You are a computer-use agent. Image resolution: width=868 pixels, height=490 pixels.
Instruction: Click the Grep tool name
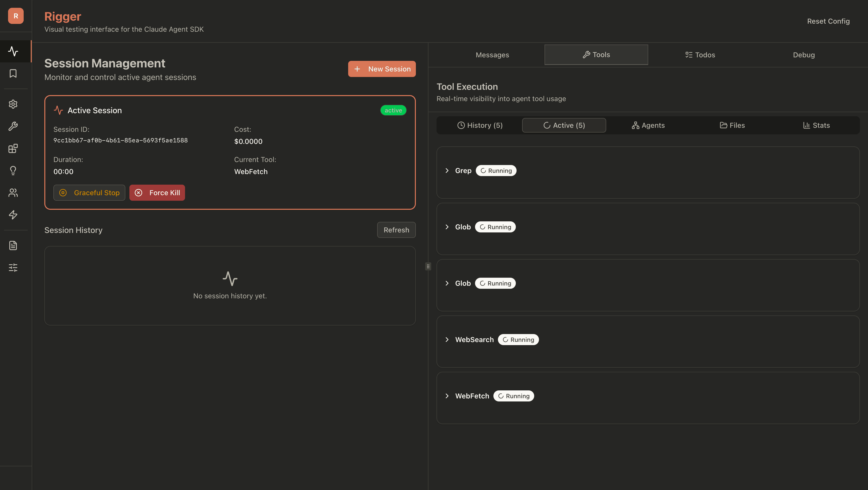tap(463, 171)
